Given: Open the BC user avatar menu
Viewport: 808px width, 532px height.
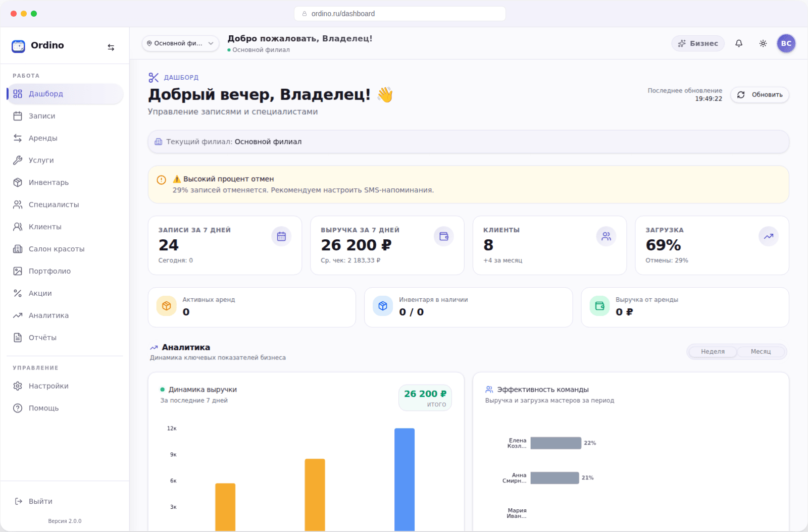Looking at the screenshot, I should click(786, 43).
